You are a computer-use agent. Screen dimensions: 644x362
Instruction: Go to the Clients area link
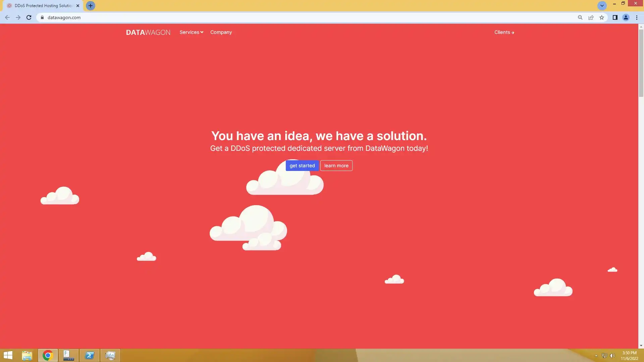pos(504,32)
